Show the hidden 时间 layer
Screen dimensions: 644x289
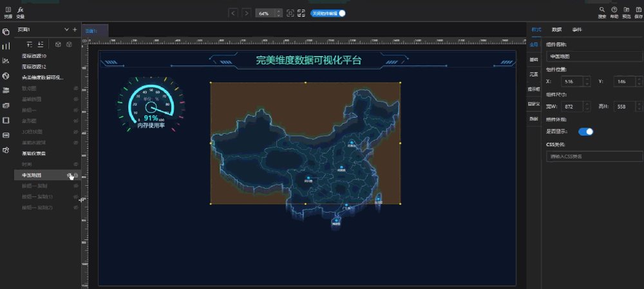coord(75,164)
